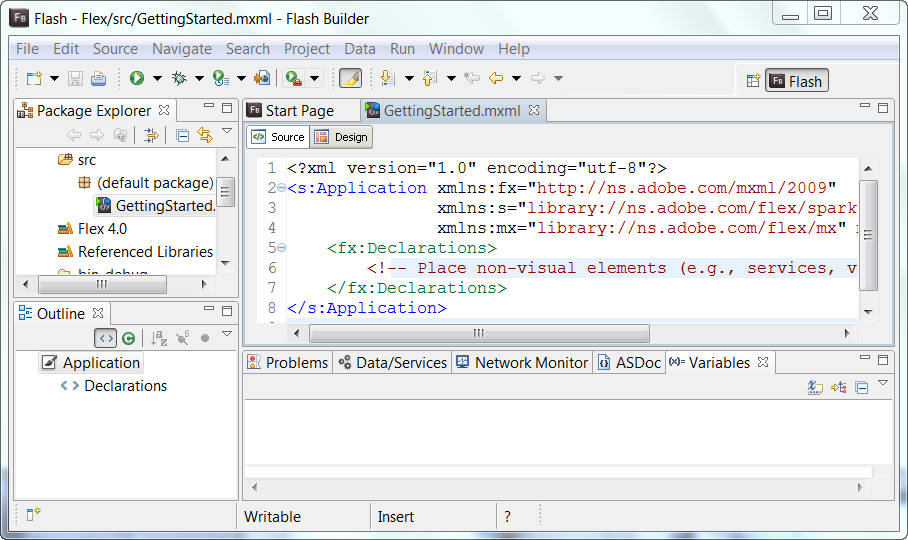Switch to the Problems tab
Image resolution: width=908 pixels, height=540 pixels.
coord(288,363)
